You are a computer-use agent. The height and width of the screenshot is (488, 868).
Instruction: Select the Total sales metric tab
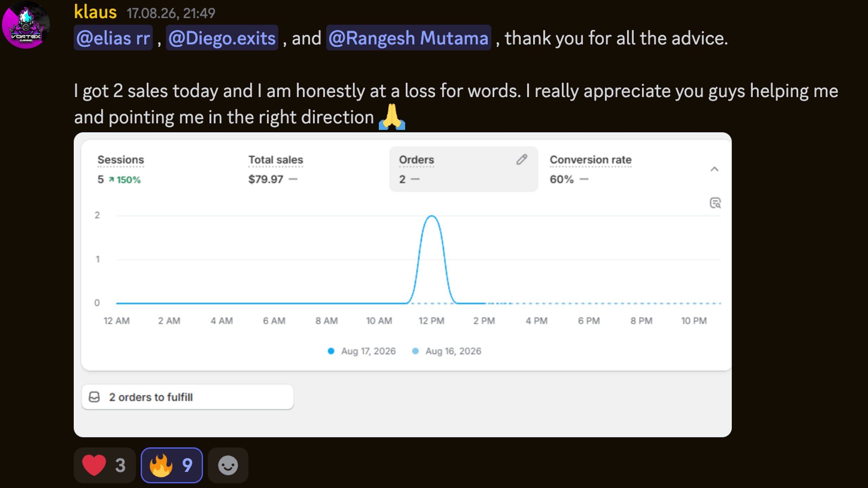(314, 169)
